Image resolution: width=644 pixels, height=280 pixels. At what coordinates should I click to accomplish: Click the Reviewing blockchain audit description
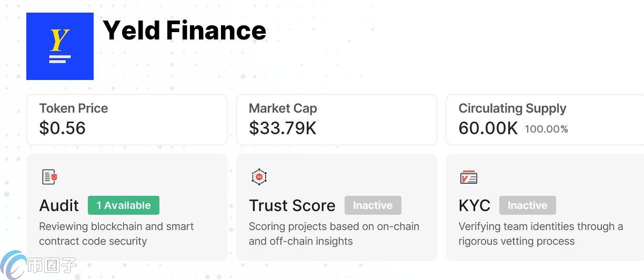point(116,234)
